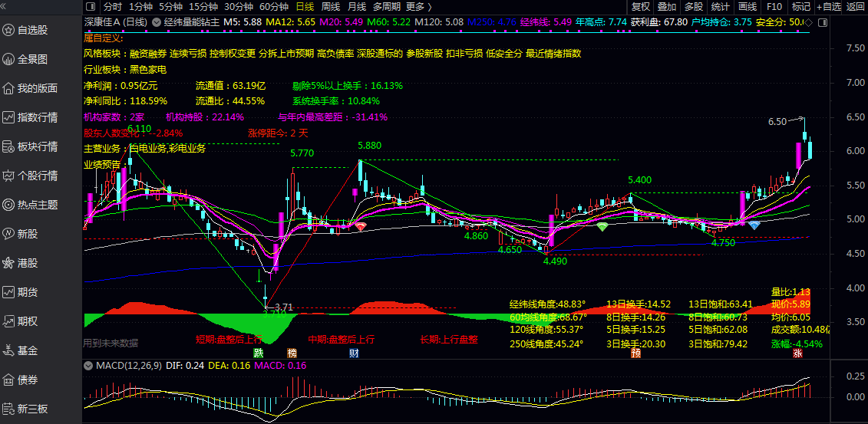Go to 我的版面 in sidebar
Image resolution: width=868 pixels, height=424 pixels.
(x=32, y=88)
